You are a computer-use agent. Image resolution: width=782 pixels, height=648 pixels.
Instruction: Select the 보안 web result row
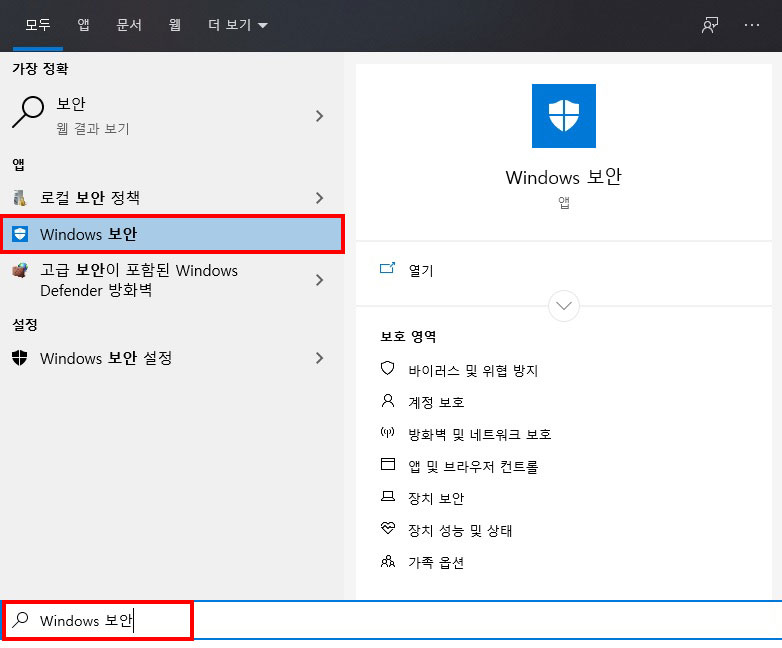tap(172, 116)
